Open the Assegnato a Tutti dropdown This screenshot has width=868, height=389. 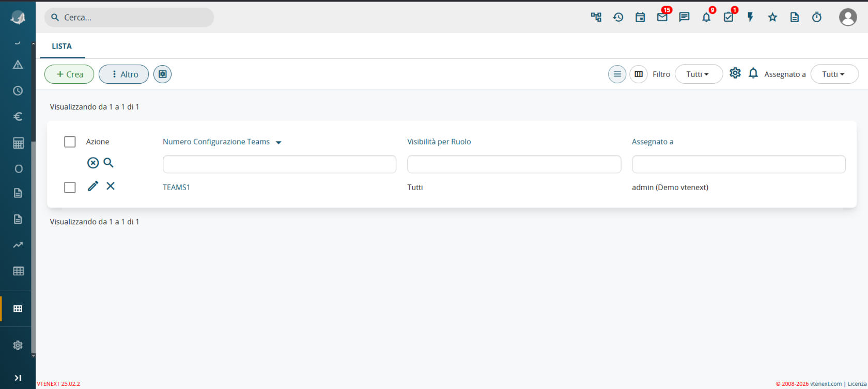click(834, 74)
